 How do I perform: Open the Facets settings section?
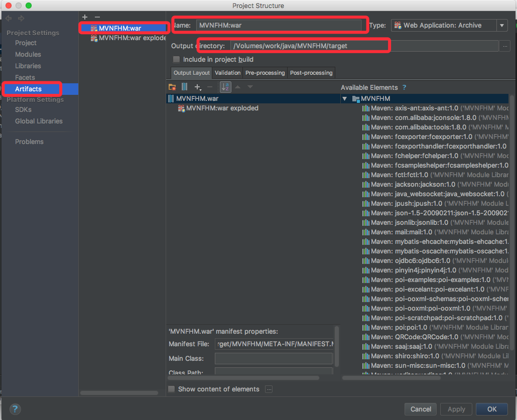coord(25,77)
